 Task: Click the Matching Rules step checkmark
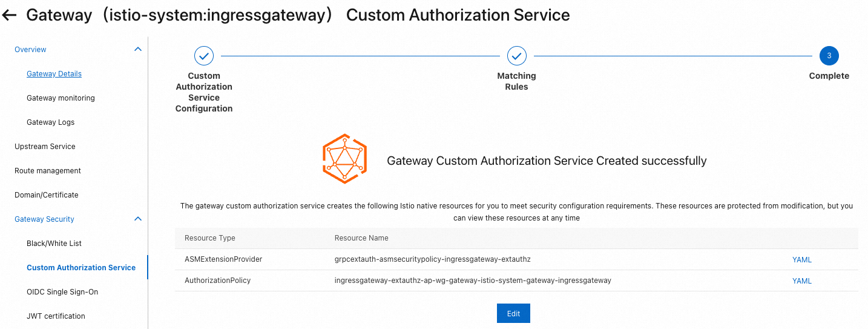pos(516,56)
